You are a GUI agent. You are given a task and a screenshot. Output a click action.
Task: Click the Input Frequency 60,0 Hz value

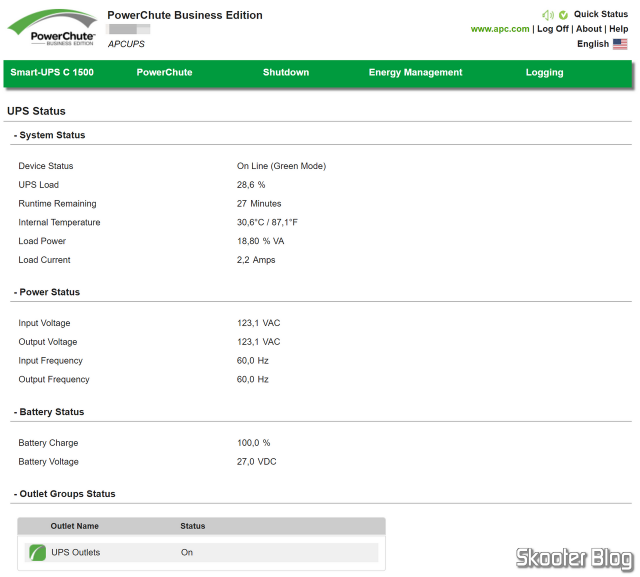[x=253, y=361]
